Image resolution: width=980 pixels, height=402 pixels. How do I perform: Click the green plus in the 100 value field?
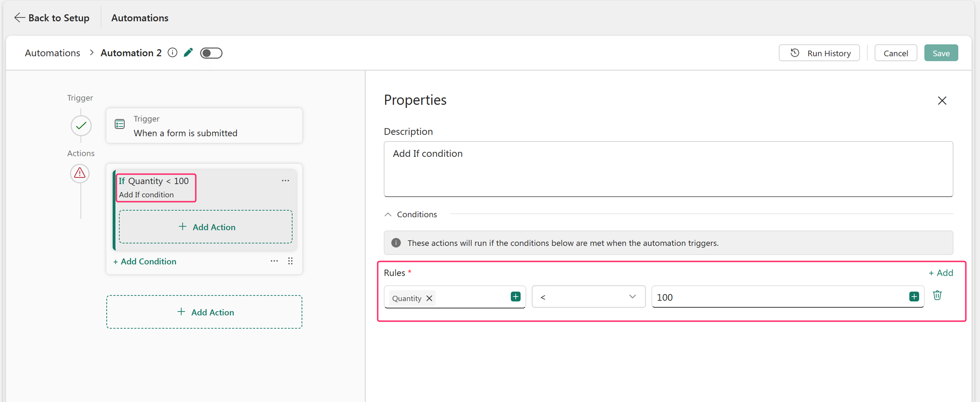pos(914,297)
